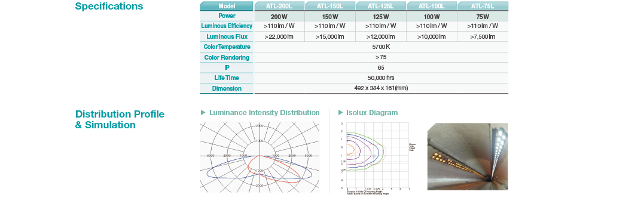Click the 5700K color temperature value
644x216 pixels.
coord(381,47)
